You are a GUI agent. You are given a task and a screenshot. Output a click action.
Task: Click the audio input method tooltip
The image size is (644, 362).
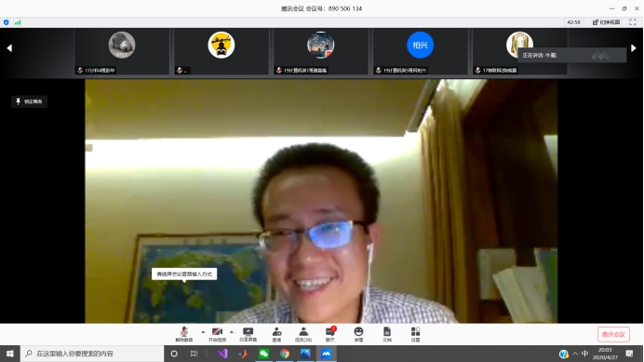click(184, 275)
